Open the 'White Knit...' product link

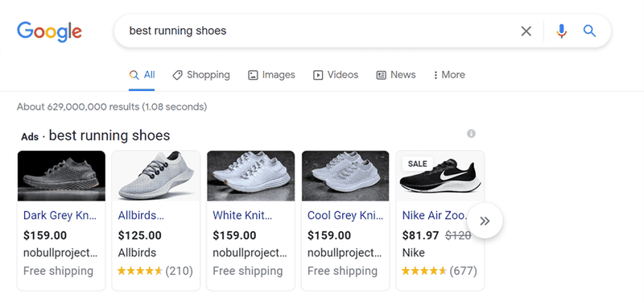point(242,215)
